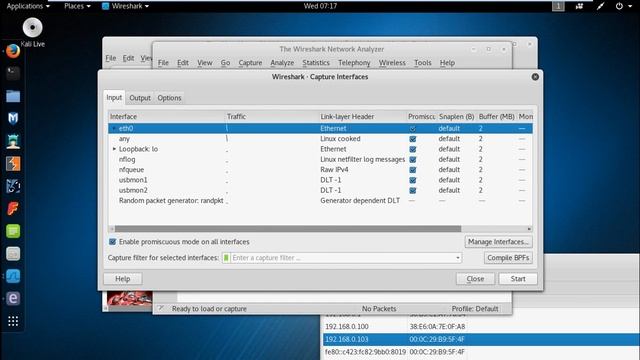Viewport: 640px width, 360px height.
Task: Toggle promiscuous checkbox for nflog
Action: pos(413,159)
